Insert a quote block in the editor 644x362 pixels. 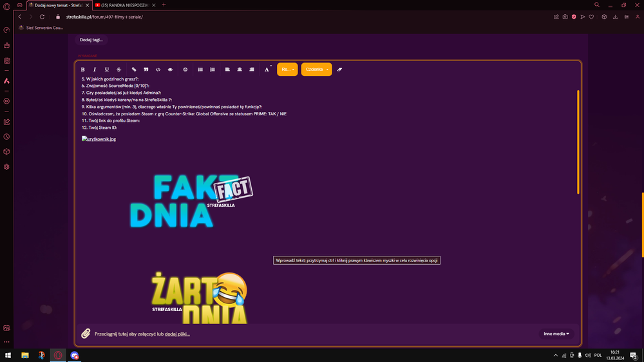[x=146, y=70]
